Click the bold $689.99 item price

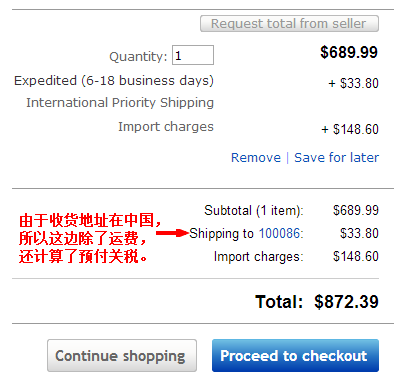click(349, 52)
